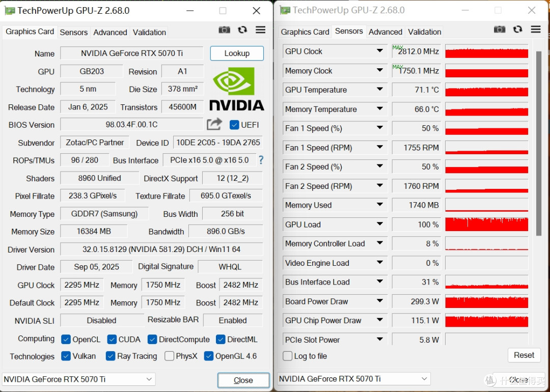Click the Subvendor value Zotac/PC Partner
This screenshot has height=392, width=550.
pos(95,143)
